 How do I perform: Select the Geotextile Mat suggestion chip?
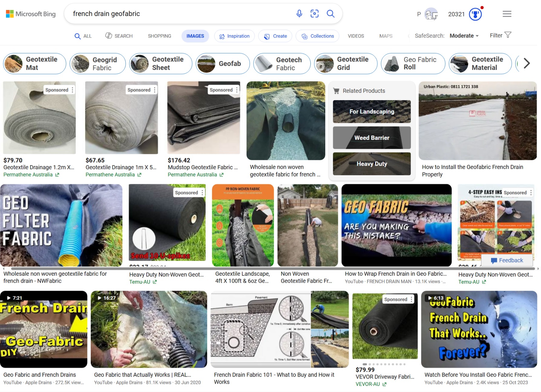34,64
